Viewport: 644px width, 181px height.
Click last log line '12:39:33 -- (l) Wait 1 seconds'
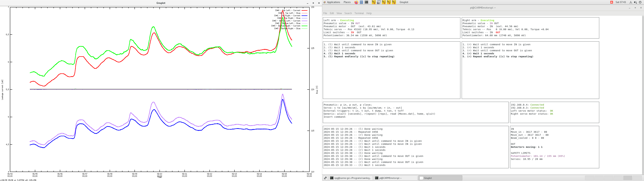point(355,165)
